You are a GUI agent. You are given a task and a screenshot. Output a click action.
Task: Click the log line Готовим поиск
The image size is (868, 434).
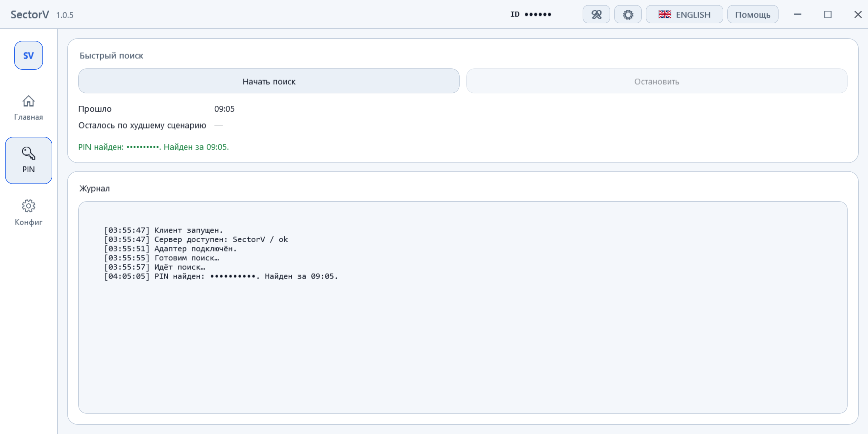coord(161,258)
